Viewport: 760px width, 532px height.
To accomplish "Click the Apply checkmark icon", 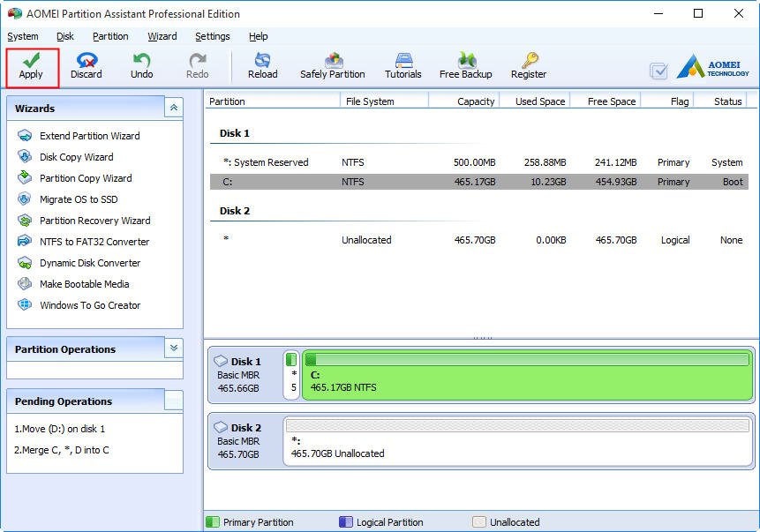I will [x=31, y=60].
